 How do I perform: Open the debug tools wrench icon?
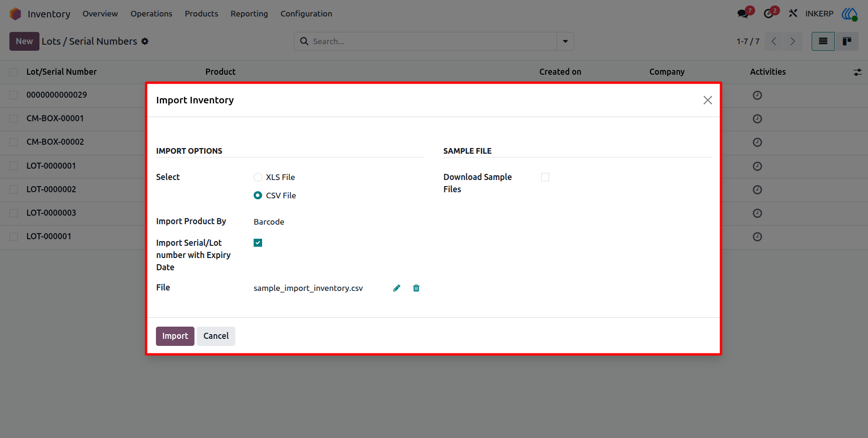point(793,14)
